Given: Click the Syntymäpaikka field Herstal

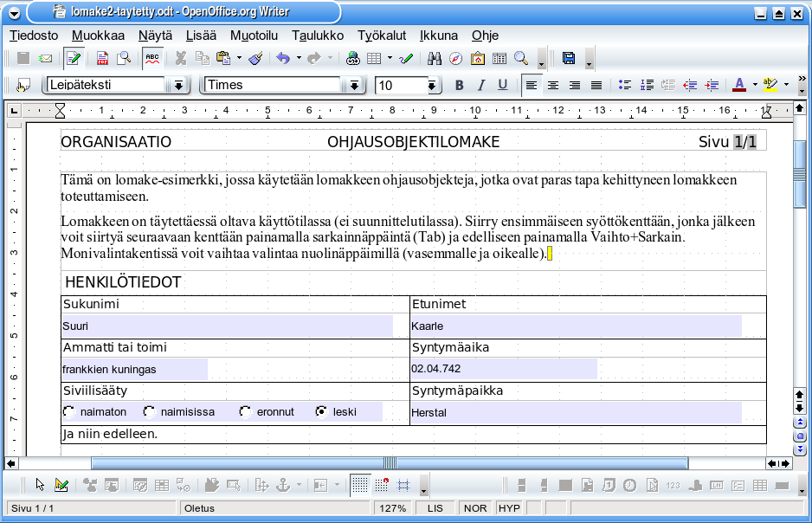Looking at the screenshot, I should [576, 412].
